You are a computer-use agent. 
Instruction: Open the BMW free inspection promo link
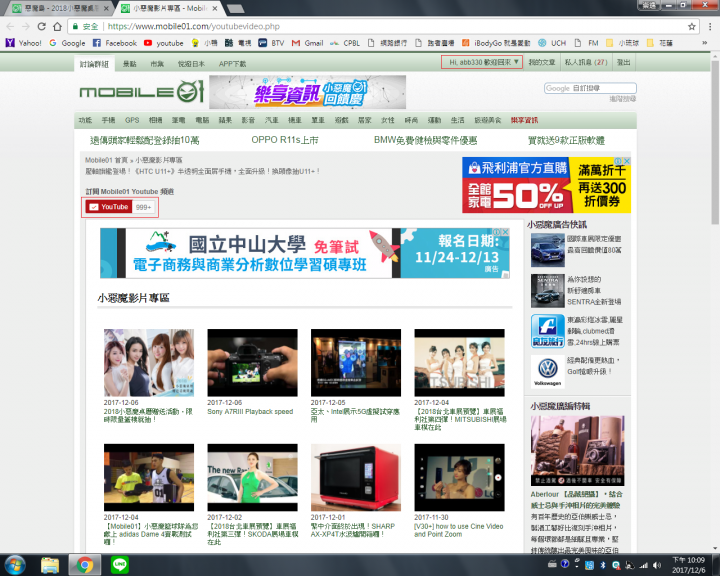(x=425, y=140)
